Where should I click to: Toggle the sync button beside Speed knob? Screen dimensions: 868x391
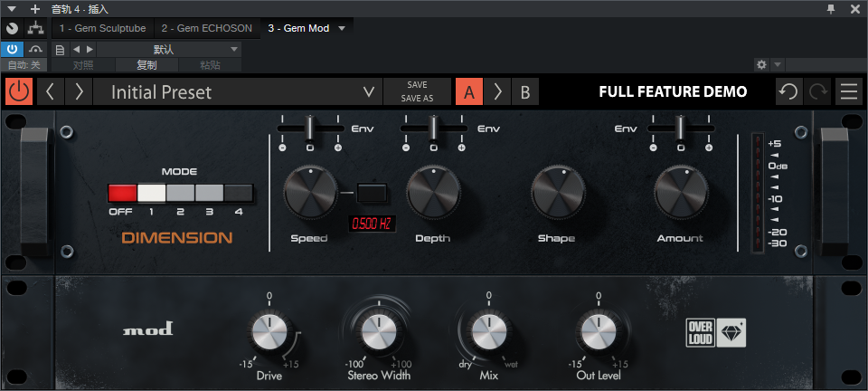tap(372, 193)
